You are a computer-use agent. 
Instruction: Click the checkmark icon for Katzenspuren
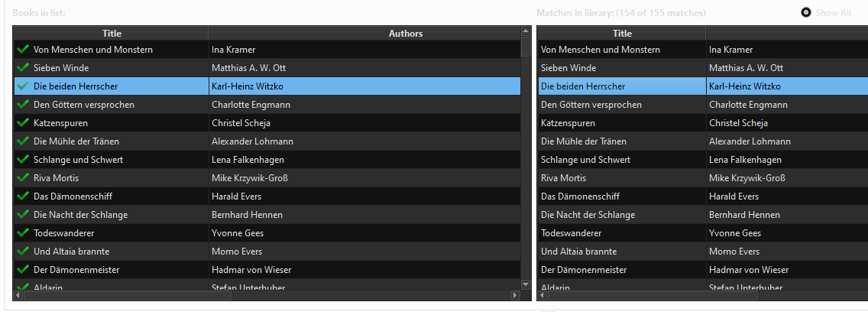click(x=22, y=122)
